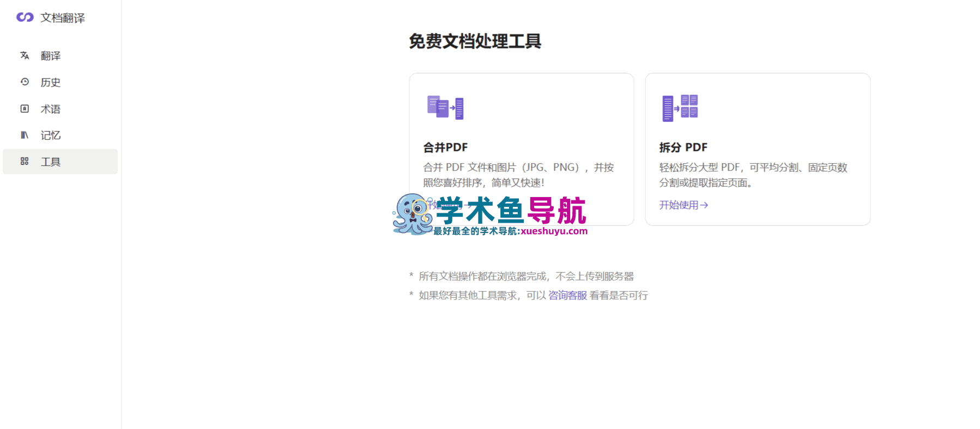The height and width of the screenshot is (429, 980).
Task: Go to the 术语 sidebar section
Action: tap(60, 109)
